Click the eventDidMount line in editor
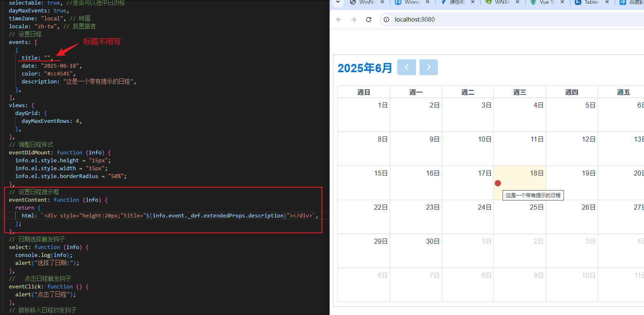This screenshot has width=644, height=315. 60,152
